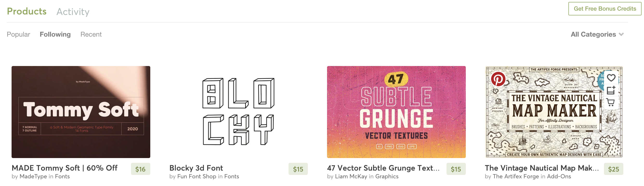Switch to the Activity tab
Viewport: 644px width, 186px height.
pyautogui.click(x=73, y=12)
